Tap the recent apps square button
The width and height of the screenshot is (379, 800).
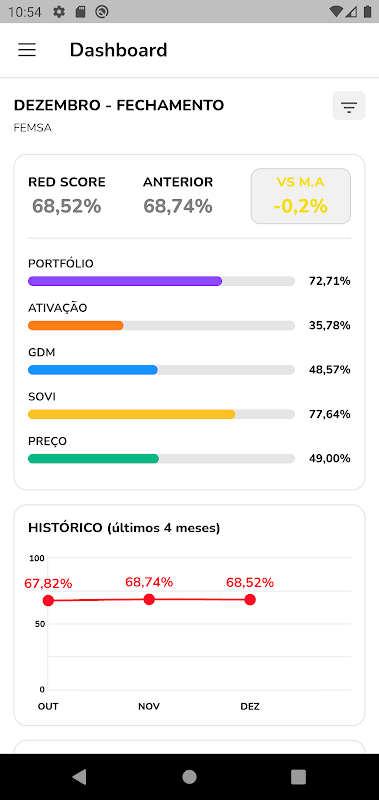(298, 777)
